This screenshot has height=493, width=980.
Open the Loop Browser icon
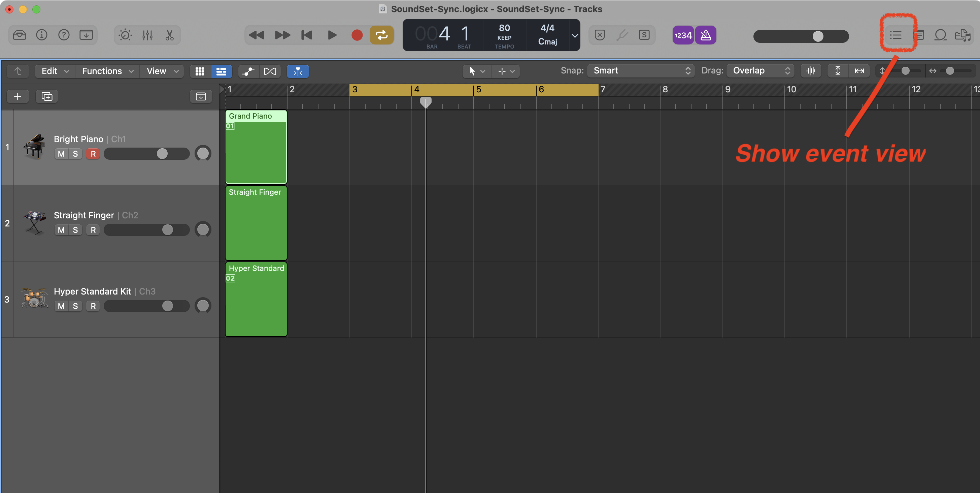coord(940,35)
